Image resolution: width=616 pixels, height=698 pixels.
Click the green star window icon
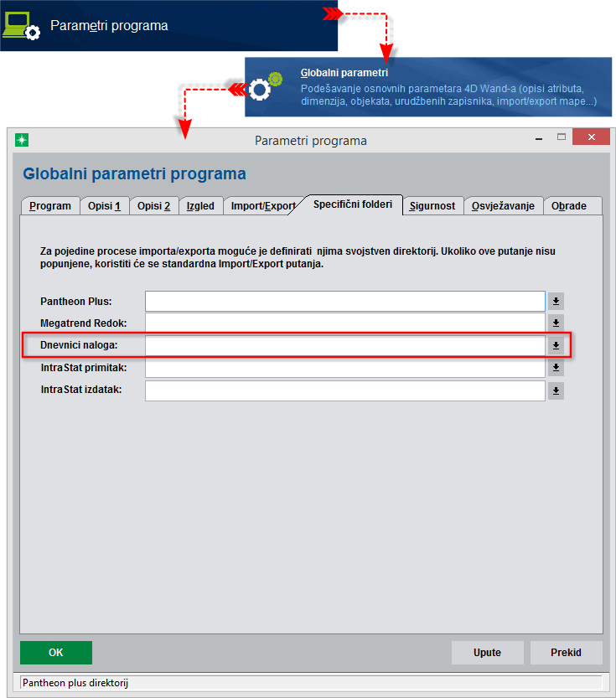point(21,140)
